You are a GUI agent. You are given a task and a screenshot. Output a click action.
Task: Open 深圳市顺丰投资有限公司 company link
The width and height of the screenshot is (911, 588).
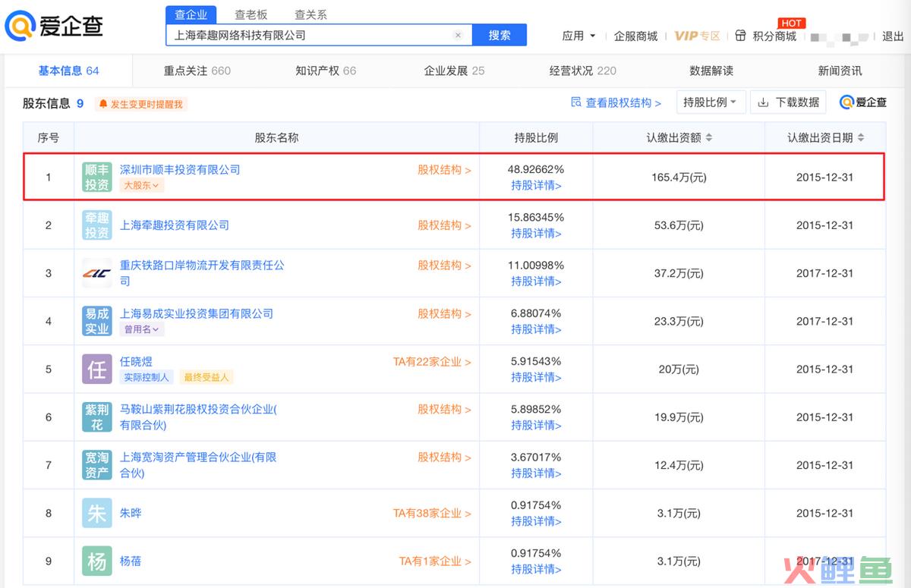coord(180,170)
